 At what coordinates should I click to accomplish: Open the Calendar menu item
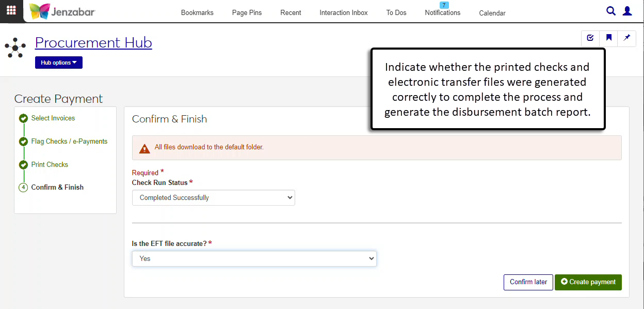[x=492, y=13]
